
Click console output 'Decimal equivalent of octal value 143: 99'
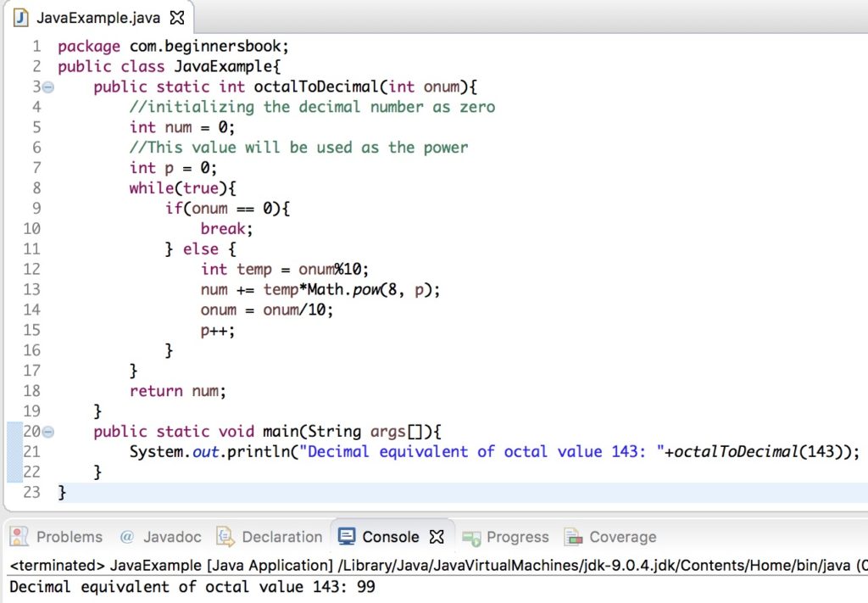point(192,587)
